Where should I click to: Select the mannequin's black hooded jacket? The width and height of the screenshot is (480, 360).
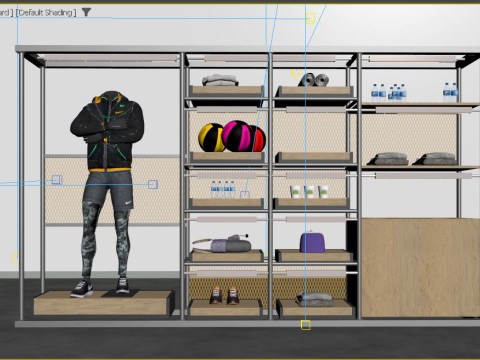click(107, 132)
